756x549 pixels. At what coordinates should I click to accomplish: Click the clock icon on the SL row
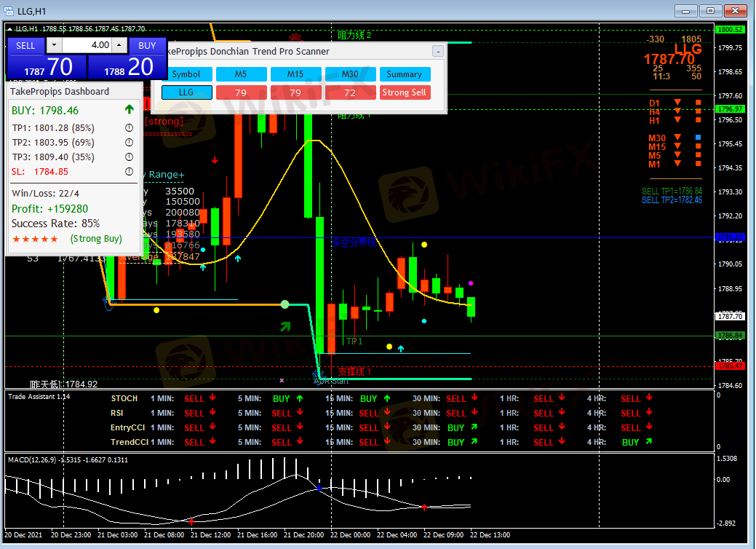click(x=129, y=172)
